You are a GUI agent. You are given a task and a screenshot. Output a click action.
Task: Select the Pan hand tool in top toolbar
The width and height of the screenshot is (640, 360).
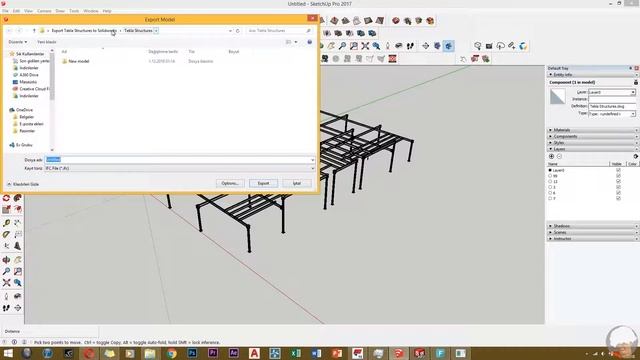(331, 46)
